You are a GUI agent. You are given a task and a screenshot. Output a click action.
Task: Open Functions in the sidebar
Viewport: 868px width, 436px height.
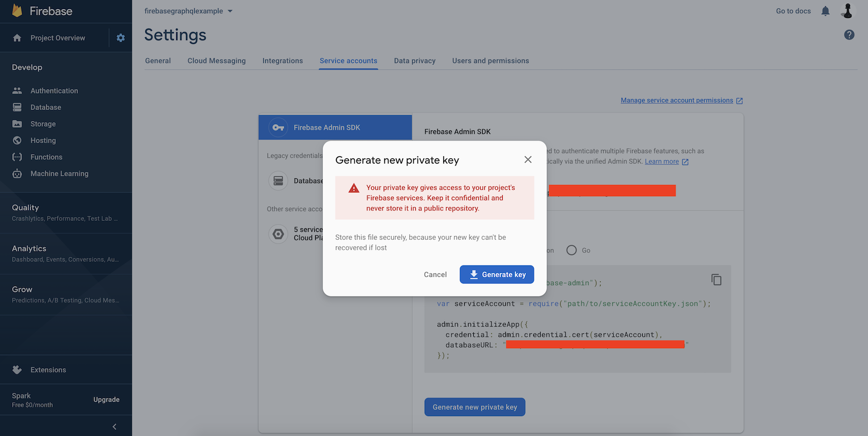point(46,157)
